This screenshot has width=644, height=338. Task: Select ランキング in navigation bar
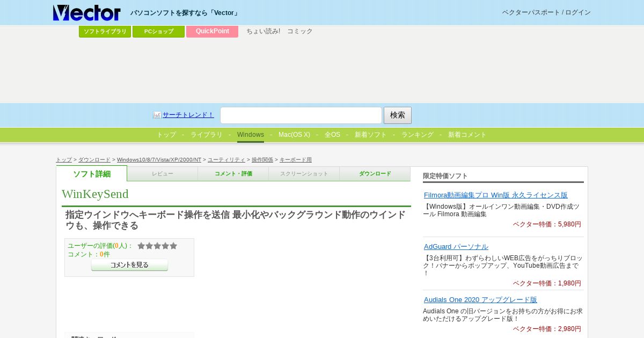tap(418, 135)
